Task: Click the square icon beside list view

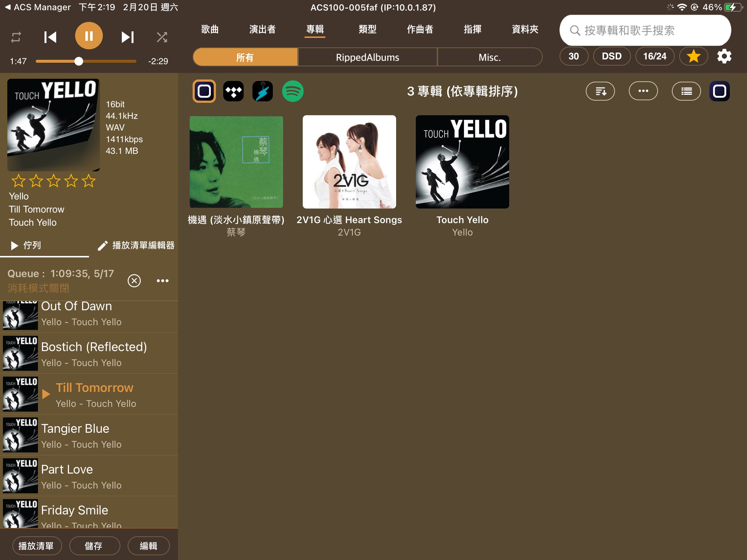Action: (x=720, y=91)
